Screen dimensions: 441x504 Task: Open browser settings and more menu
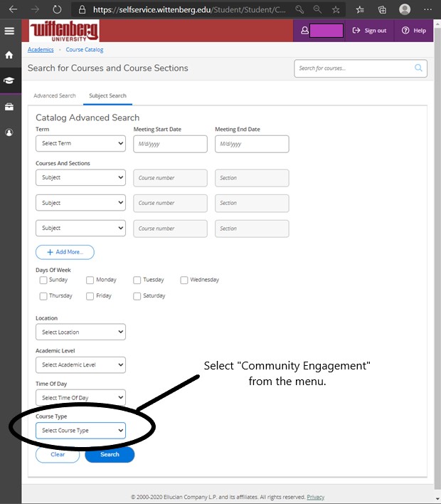pyautogui.click(x=427, y=9)
